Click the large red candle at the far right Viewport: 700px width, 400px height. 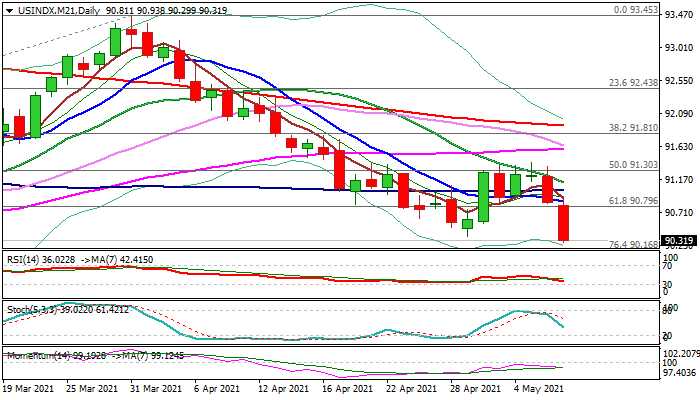tap(564, 223)
